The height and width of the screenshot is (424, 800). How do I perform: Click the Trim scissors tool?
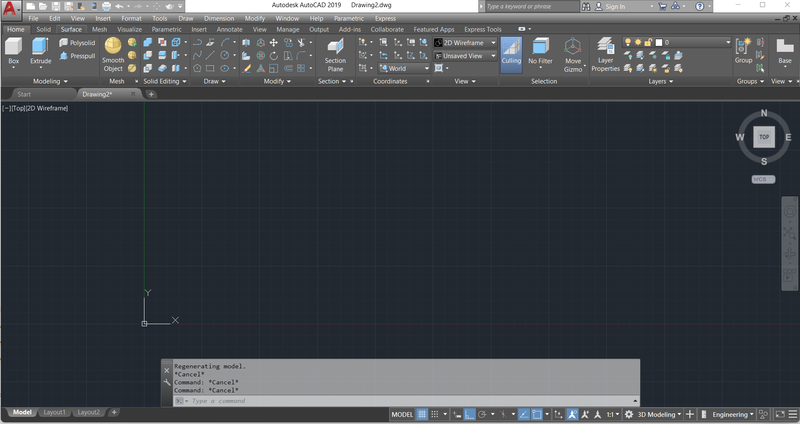point(302,43)
